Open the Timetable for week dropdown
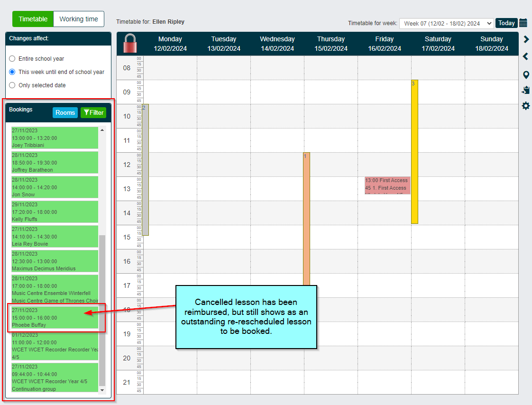 (x=446, y=23)
